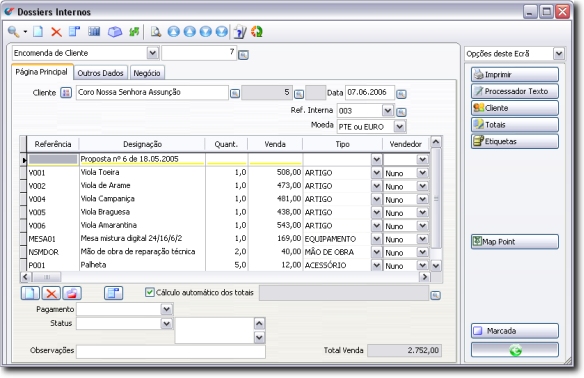Click the Cliente card icon next to label
The image size is (584, 378).
[x=66, y=93]
